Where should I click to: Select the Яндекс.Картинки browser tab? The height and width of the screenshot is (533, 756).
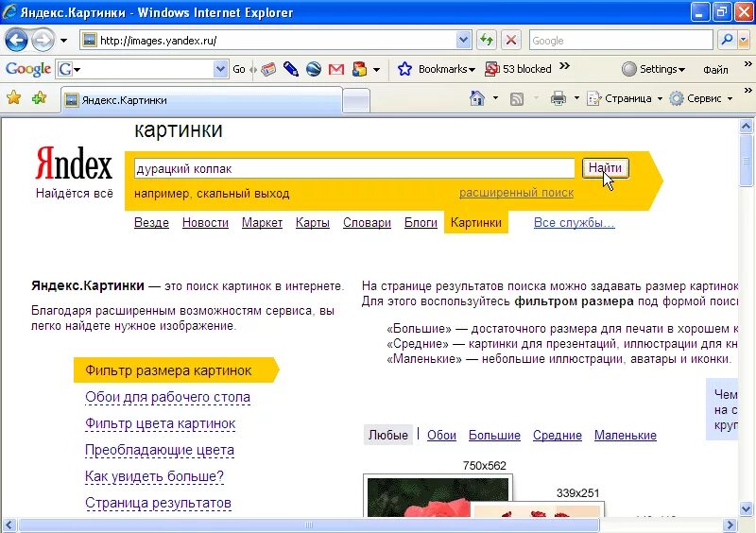[201, 100]
